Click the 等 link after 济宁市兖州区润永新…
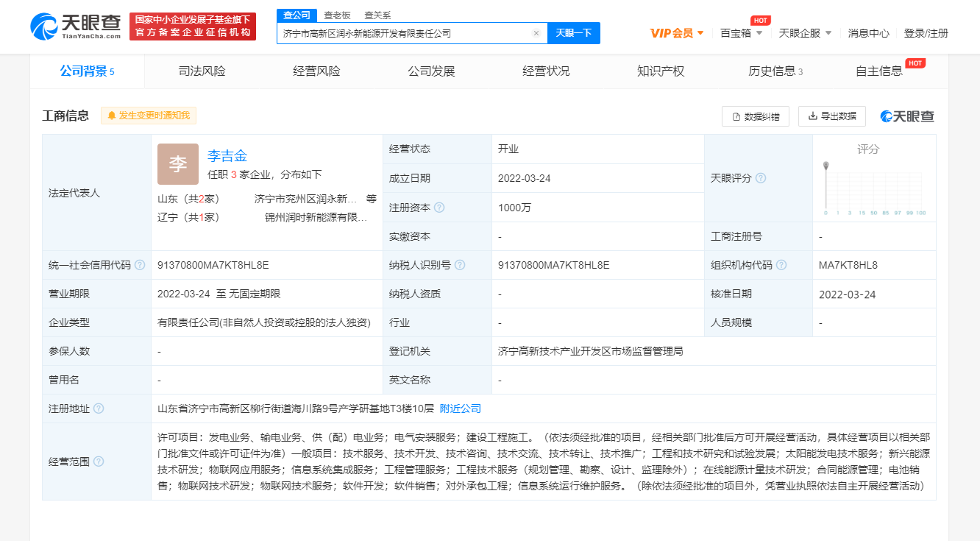 [371, 199]
